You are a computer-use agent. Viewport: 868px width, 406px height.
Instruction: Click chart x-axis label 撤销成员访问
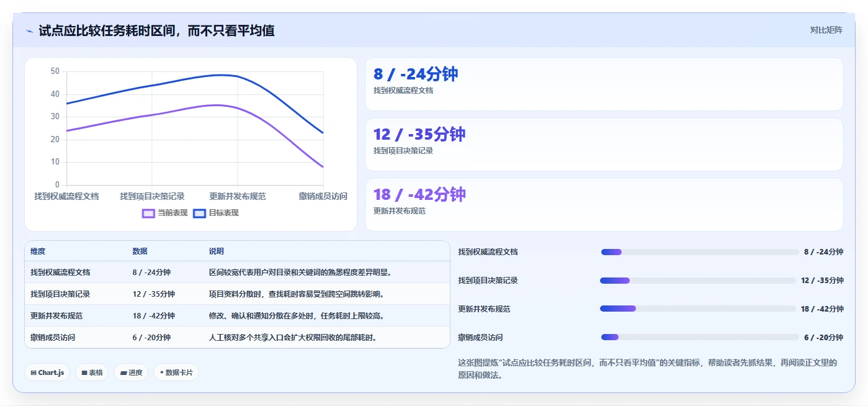pos(323,196)
